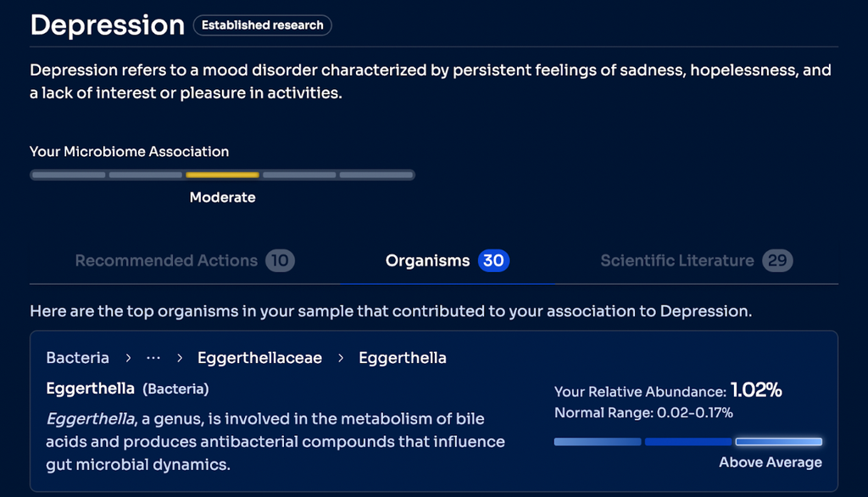The height and width of the screenshot is (497, 868).
Task: Click the 10 count badge on Recommended Actions
Action: (x=280, y=260)
